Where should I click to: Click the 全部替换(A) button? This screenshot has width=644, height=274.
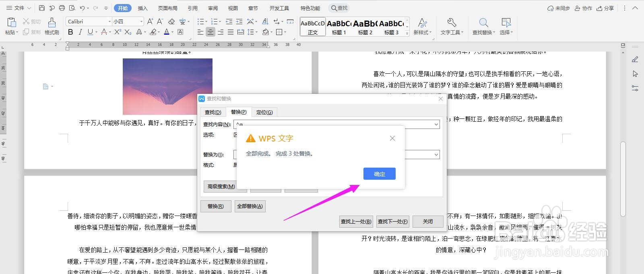tap(250, 206)
